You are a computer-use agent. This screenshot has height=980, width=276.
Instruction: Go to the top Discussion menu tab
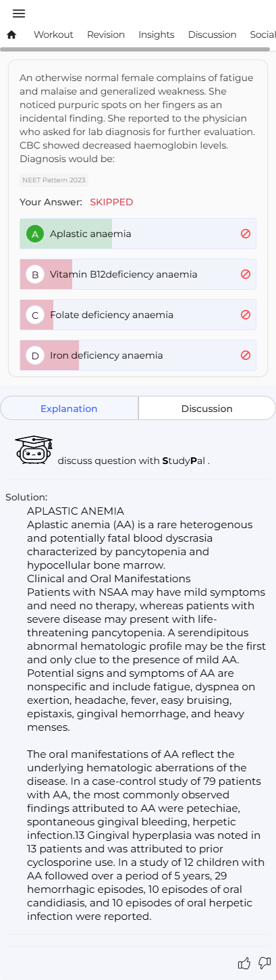tap(212, 34)
